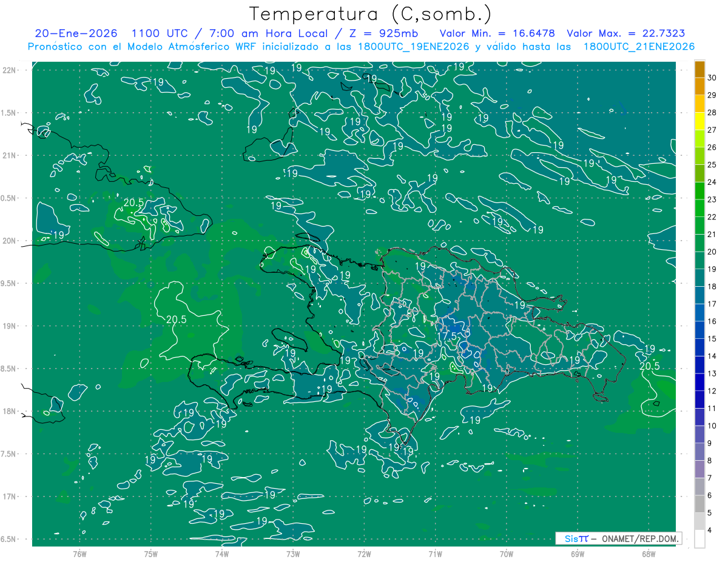The image size is (728, 562).
Task: Click the '17.5' contour label over Dominican Republic
Action: click(447, 336)
